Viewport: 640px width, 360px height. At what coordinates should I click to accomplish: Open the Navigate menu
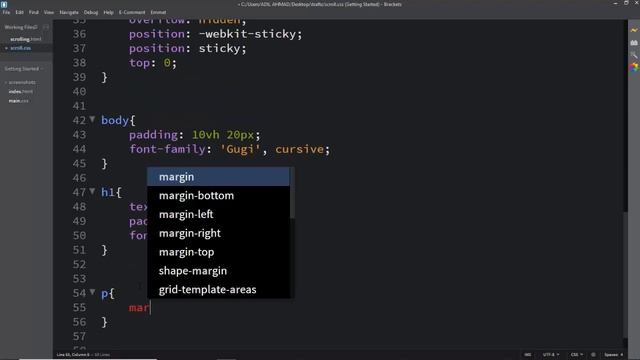(x=69, y=12)
